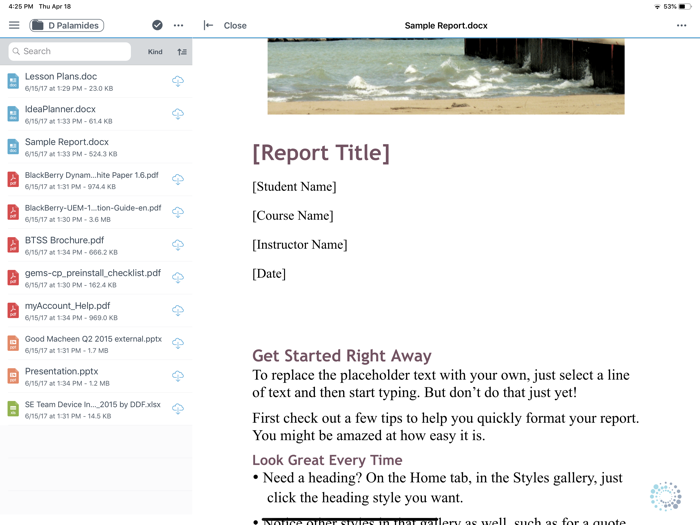Tap the Wi-Fi status icon

point(657,7)
